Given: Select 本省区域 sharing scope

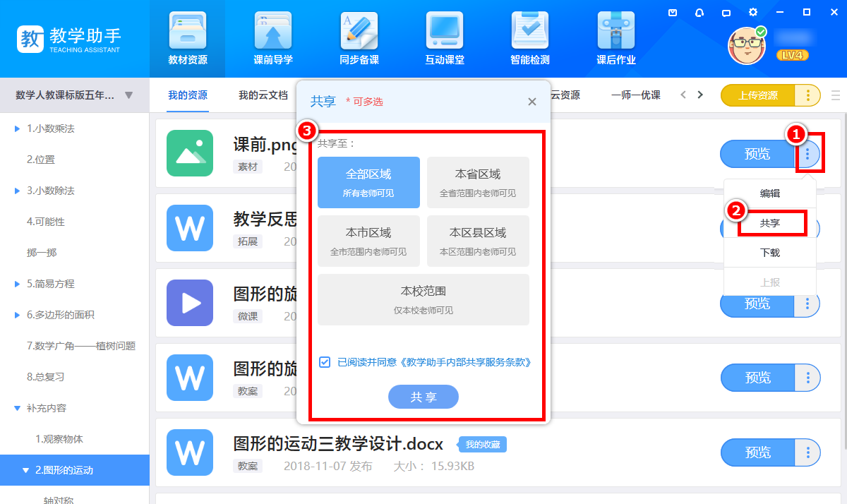Looking at the screenshot, I should (478, 182).
